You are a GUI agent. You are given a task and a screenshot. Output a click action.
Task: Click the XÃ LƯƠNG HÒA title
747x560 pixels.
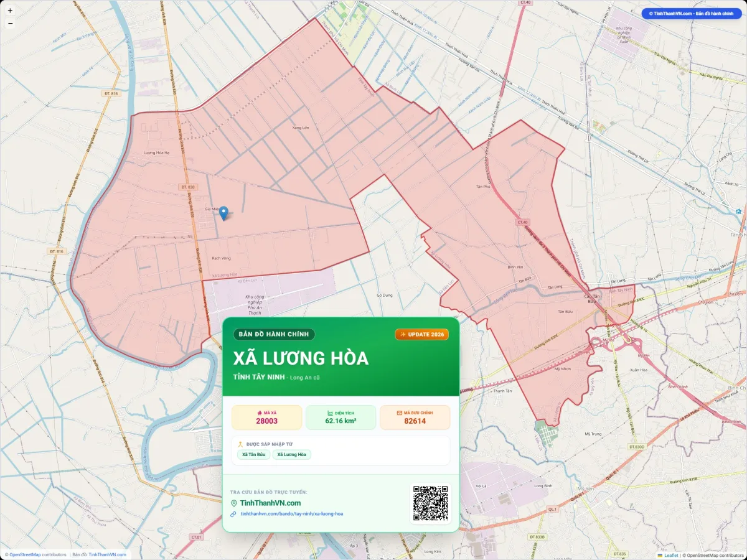click(x=301, y=358)
